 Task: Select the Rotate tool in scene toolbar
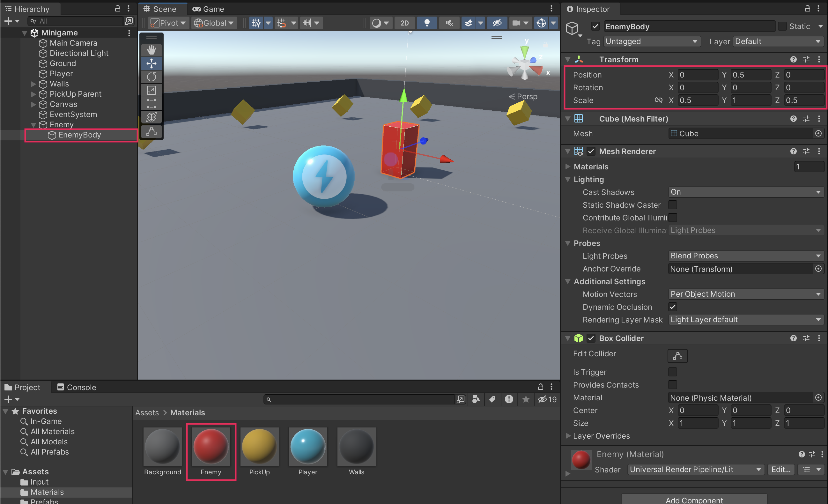151,77
